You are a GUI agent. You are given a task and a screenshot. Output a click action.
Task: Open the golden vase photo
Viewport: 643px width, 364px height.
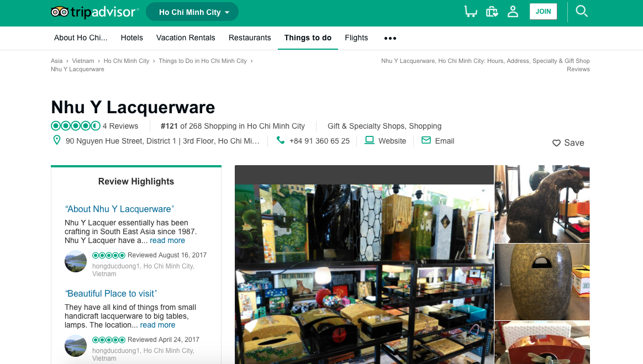coord(542,282)
